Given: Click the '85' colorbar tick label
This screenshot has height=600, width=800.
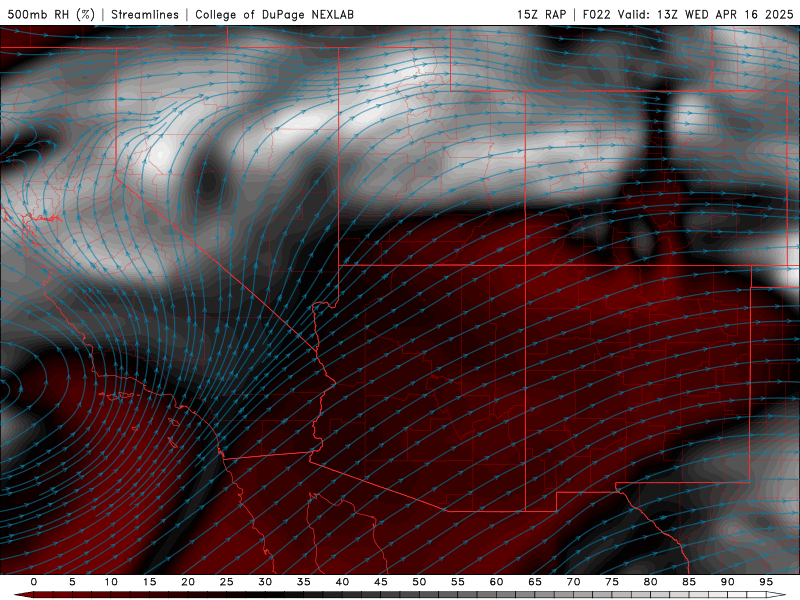Looking at the screenshot, I should [x=689, y=582].
